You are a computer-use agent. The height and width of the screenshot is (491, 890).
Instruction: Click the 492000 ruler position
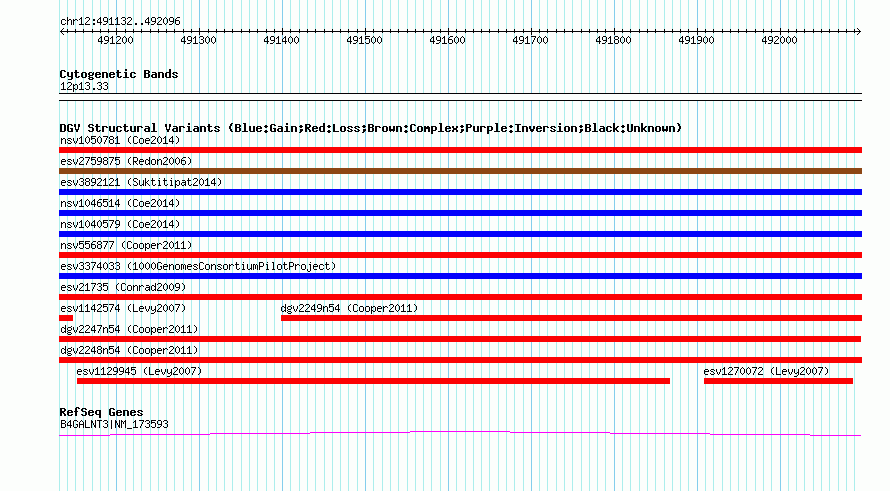pyautogui.click(x=779, y=40)
